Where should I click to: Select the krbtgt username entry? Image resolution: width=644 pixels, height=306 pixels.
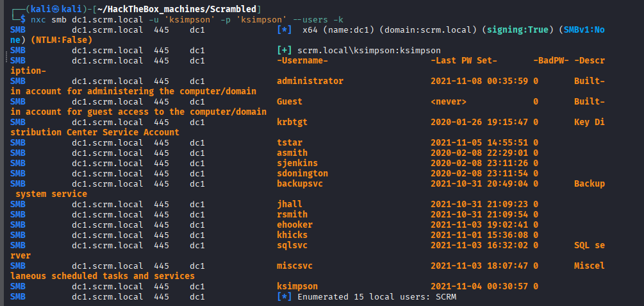292,122
